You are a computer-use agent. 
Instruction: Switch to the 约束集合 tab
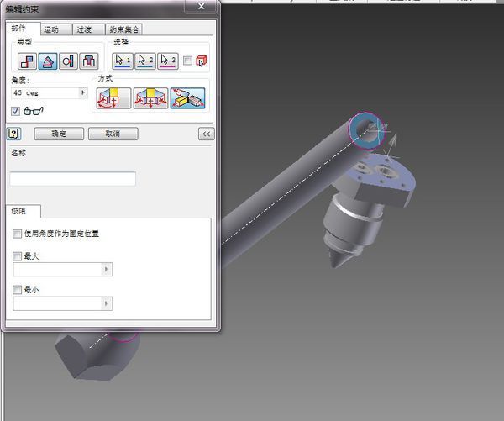point(124,29)
